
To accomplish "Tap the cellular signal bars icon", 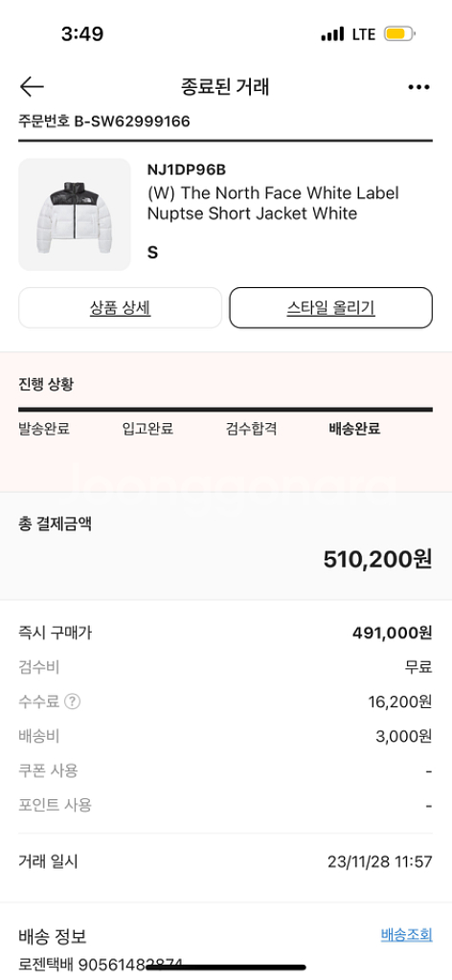I will [x=332, y=33].
